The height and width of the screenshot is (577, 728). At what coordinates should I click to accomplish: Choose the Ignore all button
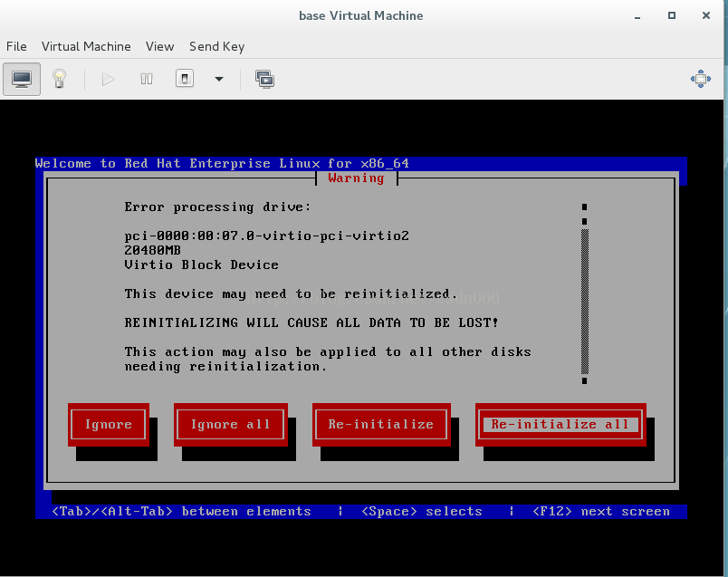pyautogui.click(x=230, y=425)
